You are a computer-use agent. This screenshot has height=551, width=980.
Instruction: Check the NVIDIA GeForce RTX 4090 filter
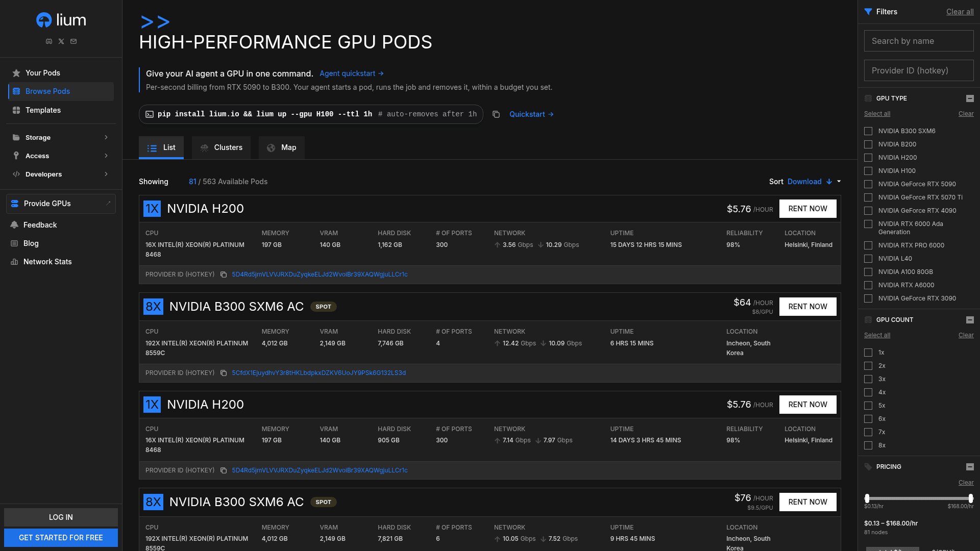tap(868, 211)
